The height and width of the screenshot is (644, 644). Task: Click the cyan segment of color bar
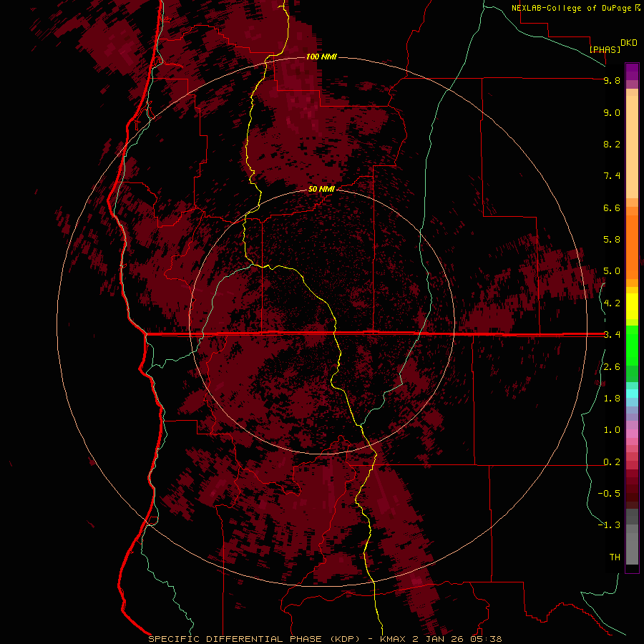click(632, 394)
